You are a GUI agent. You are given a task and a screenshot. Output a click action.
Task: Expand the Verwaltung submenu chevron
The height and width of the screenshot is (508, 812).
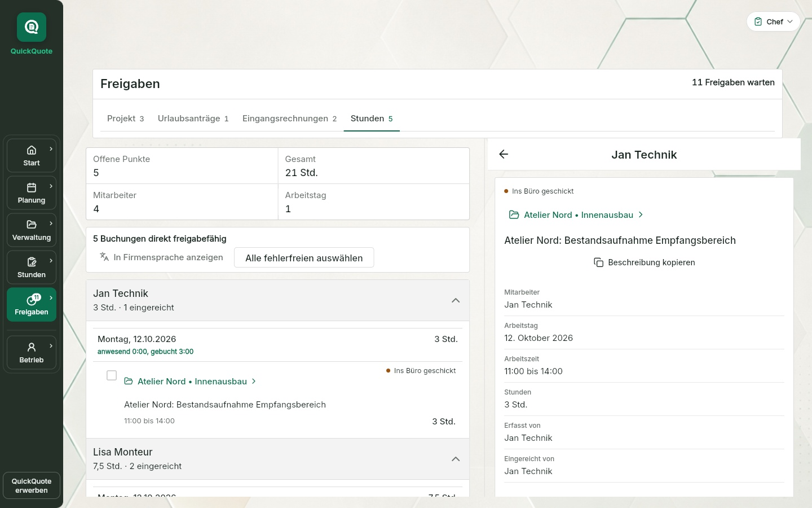[x=51, y=224]
